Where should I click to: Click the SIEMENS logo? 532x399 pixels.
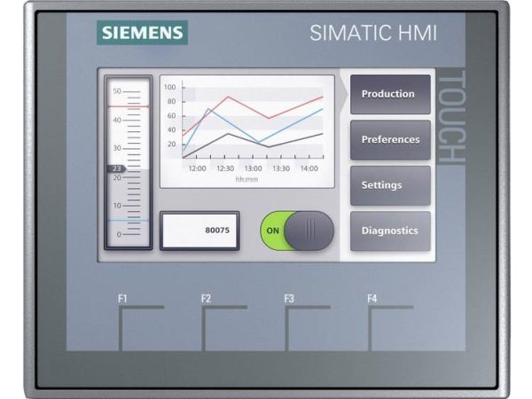142,34
